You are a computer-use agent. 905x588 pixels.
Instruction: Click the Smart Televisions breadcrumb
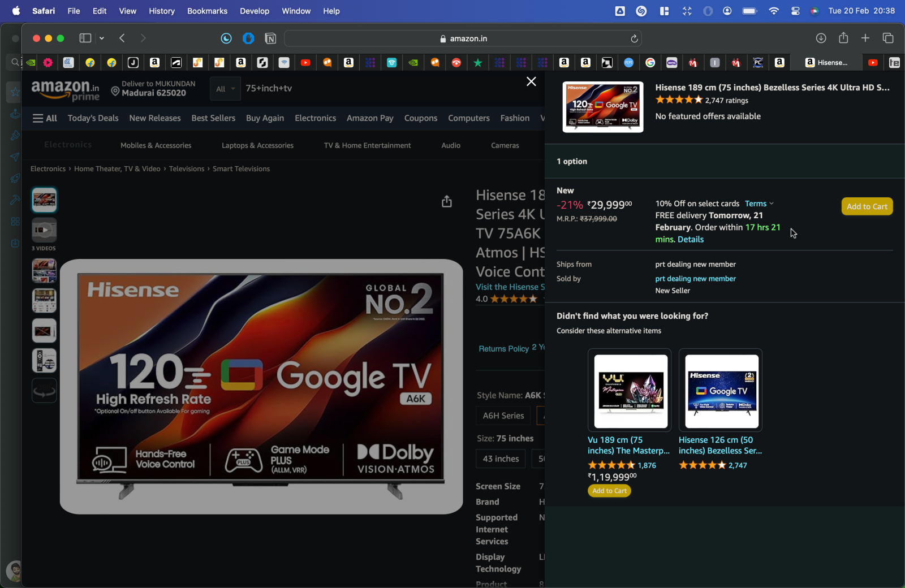click(241, 168)
